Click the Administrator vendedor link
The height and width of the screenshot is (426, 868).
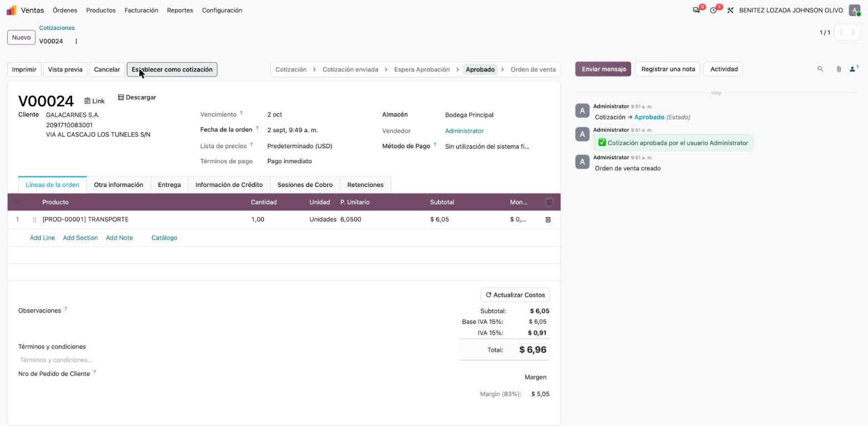coord(464,131)
